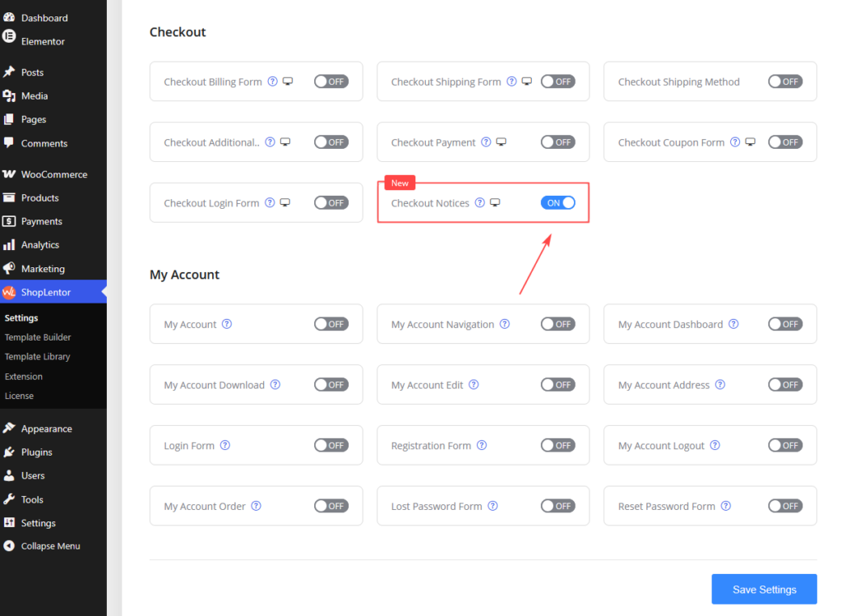Click help icon next to Checkout Payment

[x=486, y=141]
